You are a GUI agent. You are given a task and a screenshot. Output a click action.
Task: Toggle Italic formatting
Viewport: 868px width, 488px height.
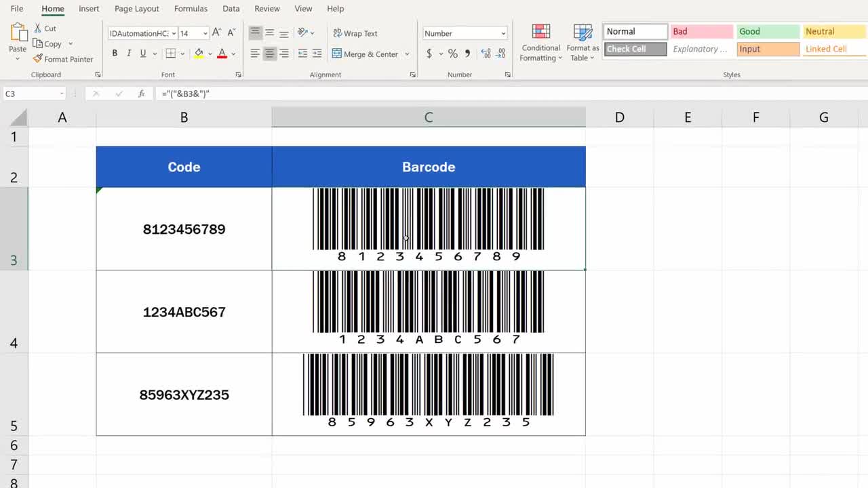(x=129, y=54)
